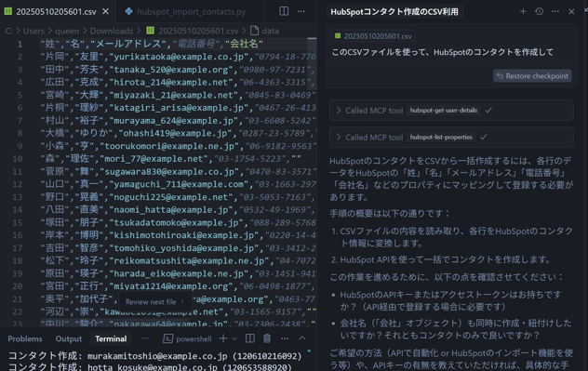Open the Problems panel tab
This screenshot has width=588, height=371.
(25, 338)
